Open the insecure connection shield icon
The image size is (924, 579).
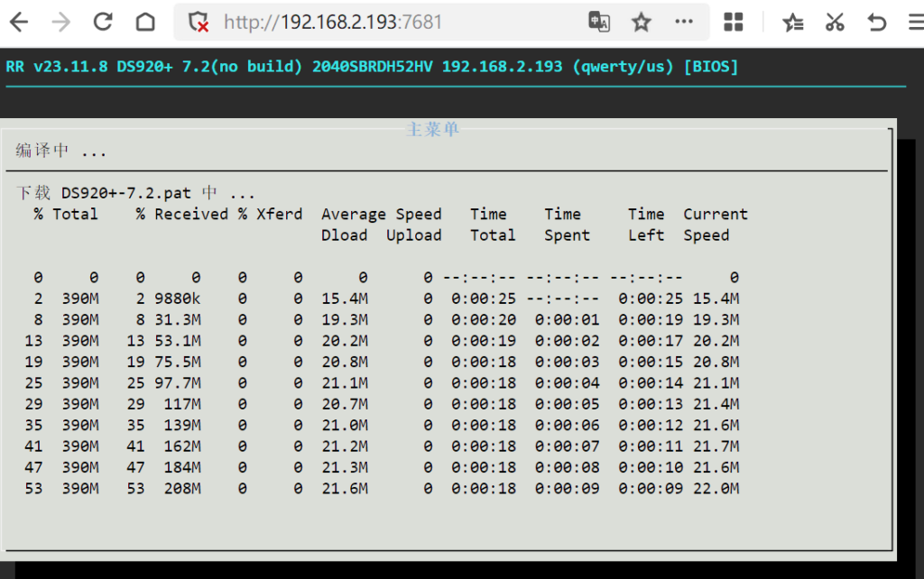tap(198, 23)
